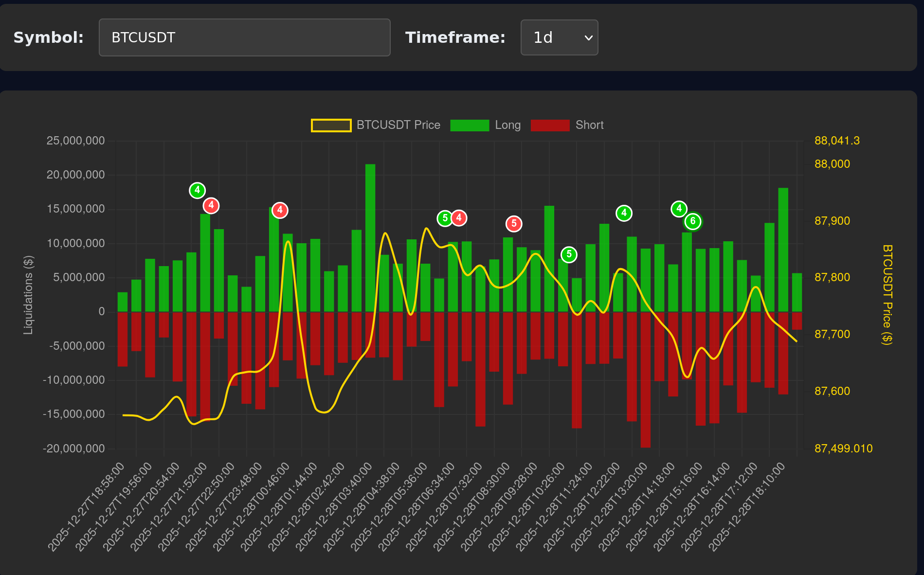Image resolution: width=924 pixels, height=575 pixels.
Task: Click the leftmost green 4 marker
Action: coord(197,190)
